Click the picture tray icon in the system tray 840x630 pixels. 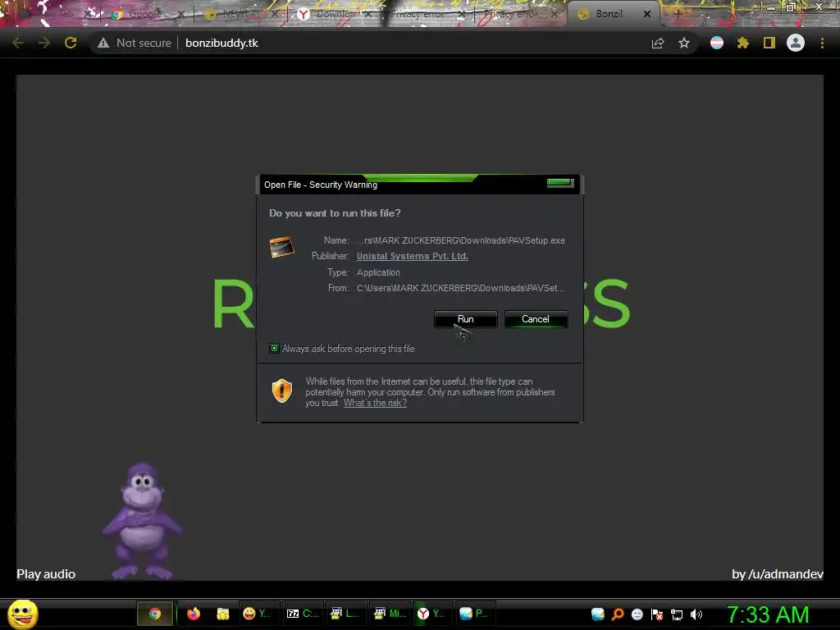click(x=598, y=614)
